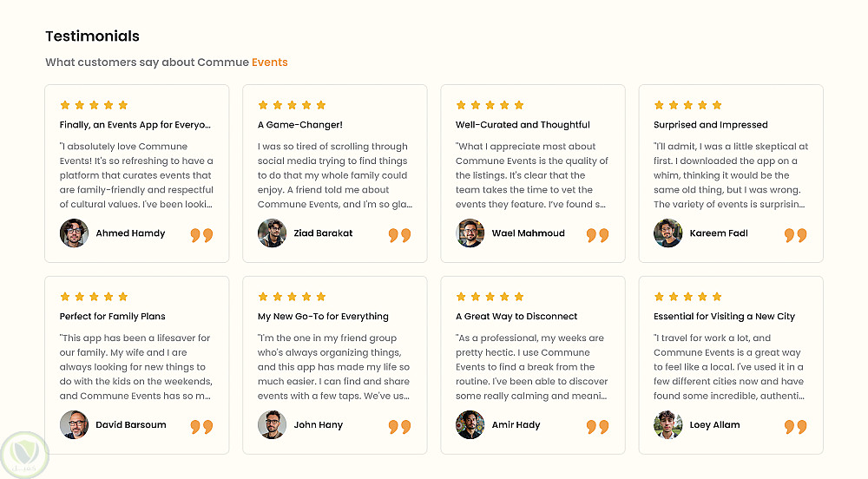The image size is (868, 479).
Task: Click the 'Testimonials' section heading
Action: coord(92,36)
